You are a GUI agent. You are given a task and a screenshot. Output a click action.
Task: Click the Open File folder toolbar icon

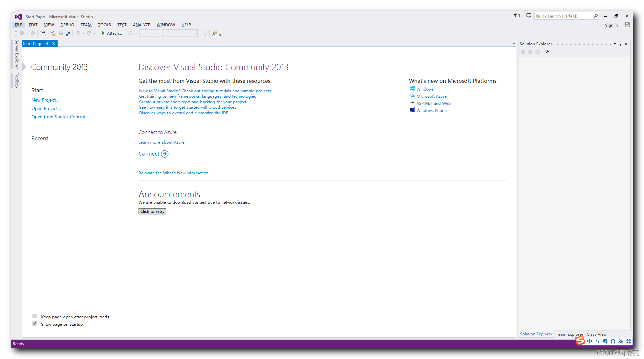pos(54,33)
